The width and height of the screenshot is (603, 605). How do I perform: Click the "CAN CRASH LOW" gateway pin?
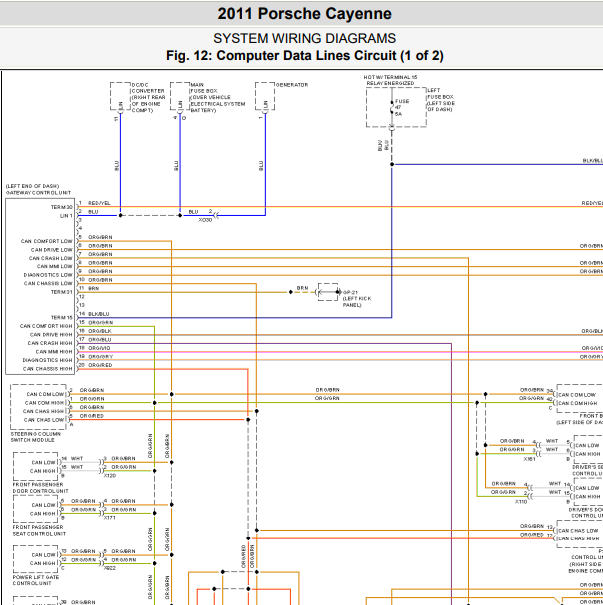[x=51, y=258]
